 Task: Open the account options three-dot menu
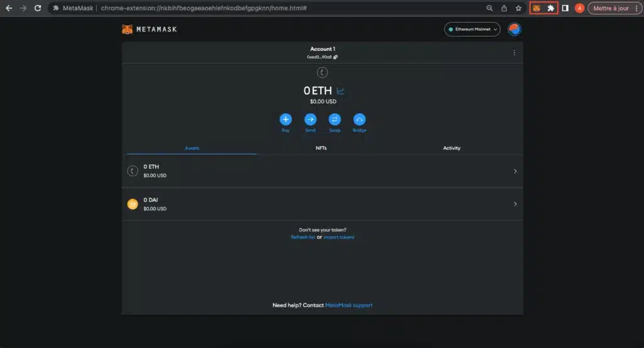click(x=514, y=53)
